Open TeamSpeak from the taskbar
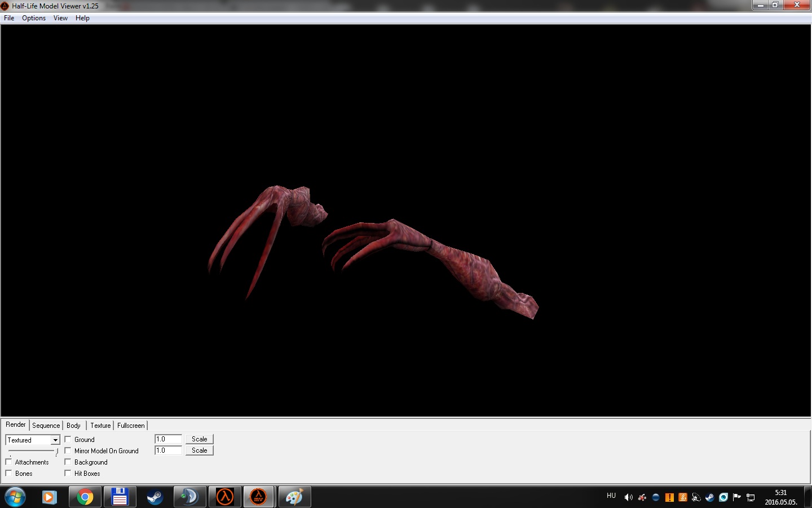The image size is (812, 508). (x=189, y=497)
